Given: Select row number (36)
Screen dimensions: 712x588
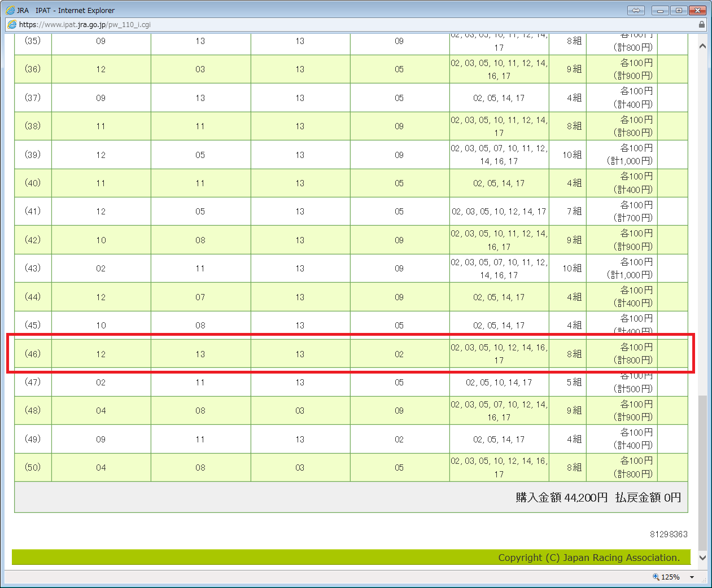Looking at the screenshot, I should (x=33, y=69).
